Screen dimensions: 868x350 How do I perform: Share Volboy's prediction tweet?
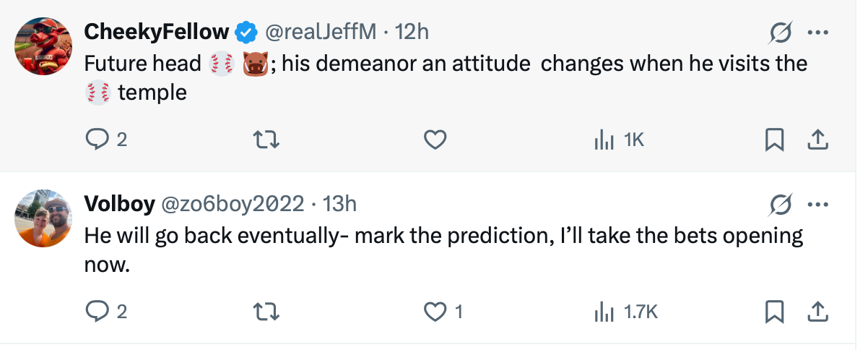point(817,311)
